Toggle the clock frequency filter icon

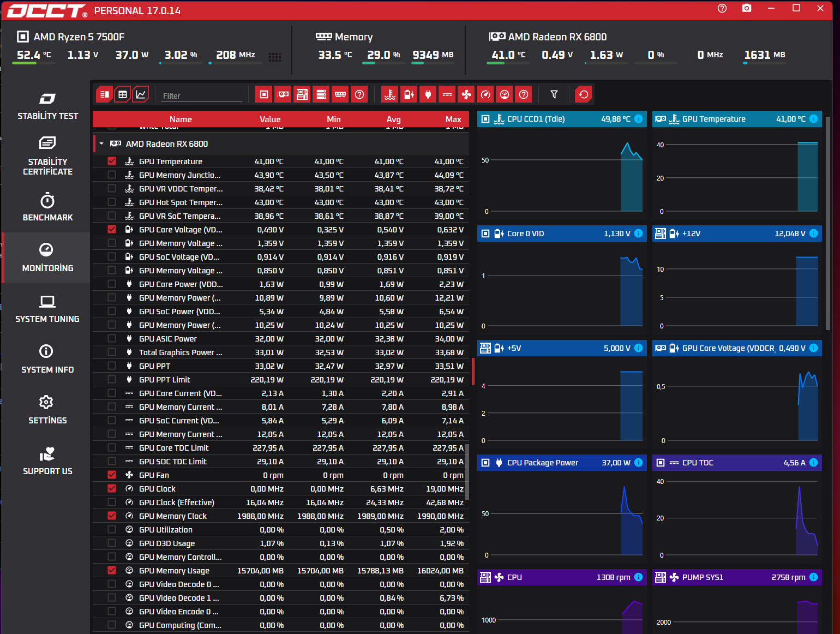(485, 94)
